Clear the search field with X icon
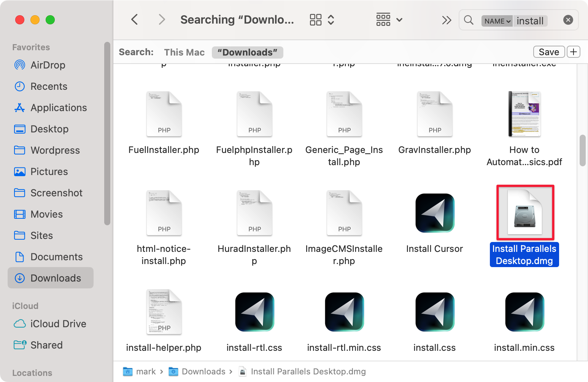Viewport: 588px width, 382px height. pos(568,20)
